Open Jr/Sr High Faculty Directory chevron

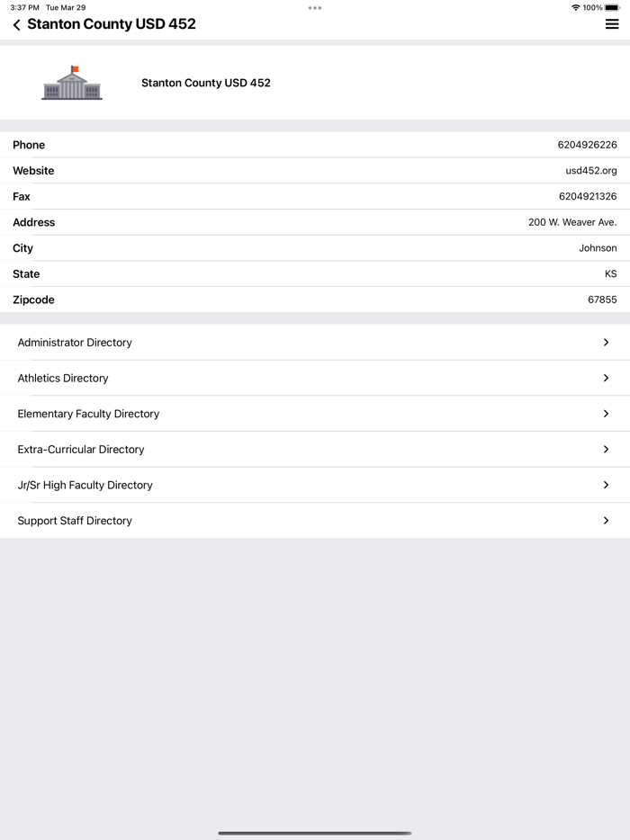(606, 485)
